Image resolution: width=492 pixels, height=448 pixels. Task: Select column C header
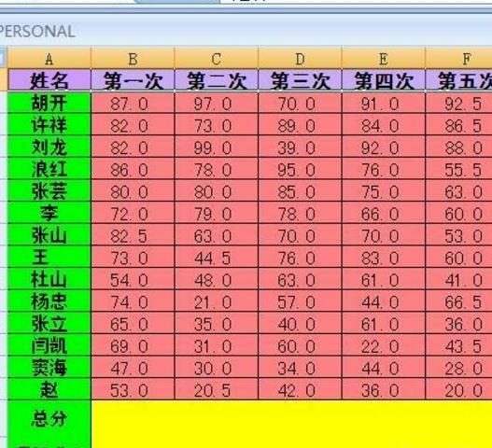click(x=217, y=58)
